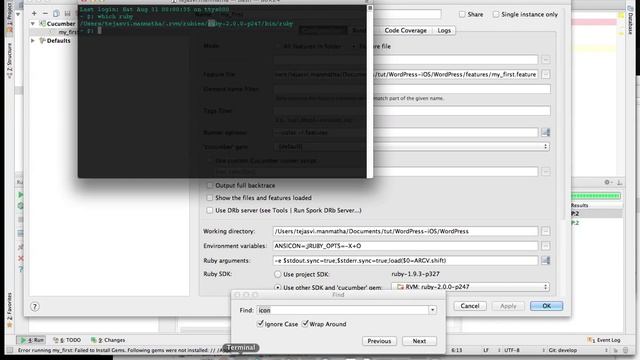Screen dimensions: 640x360
Task: Click ruby-1.9.3-p327 project SDK label
Action: [416, 274]
